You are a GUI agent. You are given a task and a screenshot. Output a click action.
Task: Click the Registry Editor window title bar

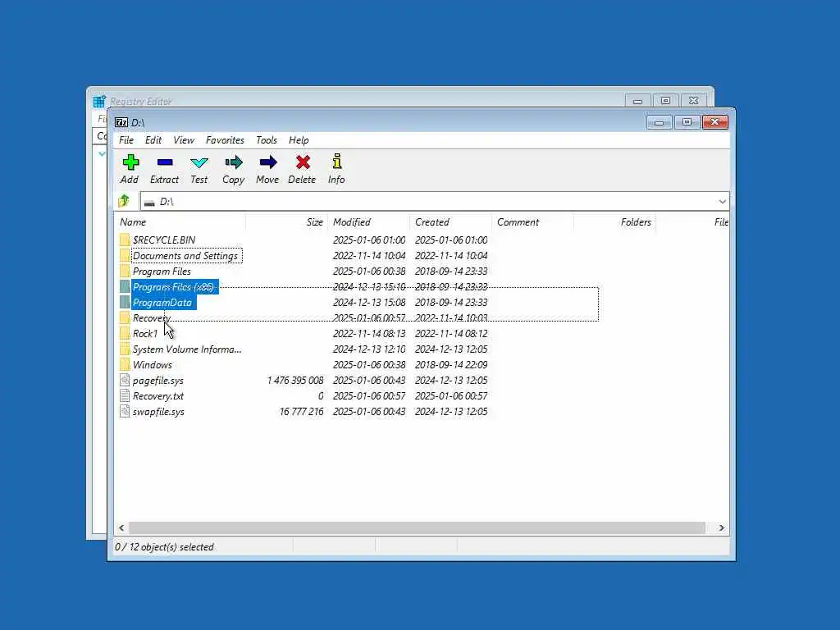click(359, 100)
